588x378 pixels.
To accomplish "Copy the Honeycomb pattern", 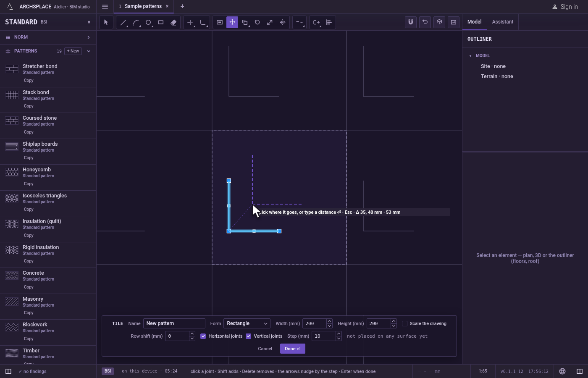I will coord(29,184).
